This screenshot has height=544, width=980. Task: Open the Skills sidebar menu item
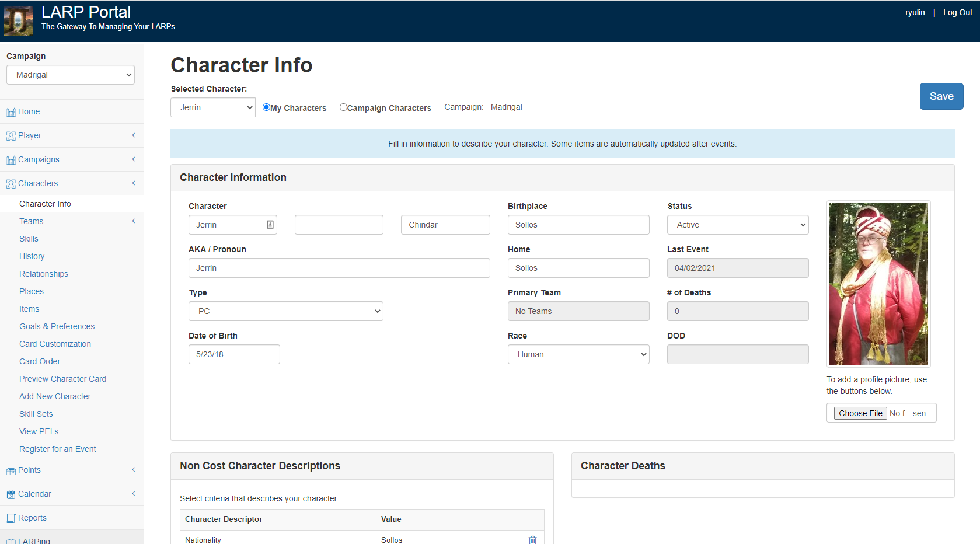29,239
